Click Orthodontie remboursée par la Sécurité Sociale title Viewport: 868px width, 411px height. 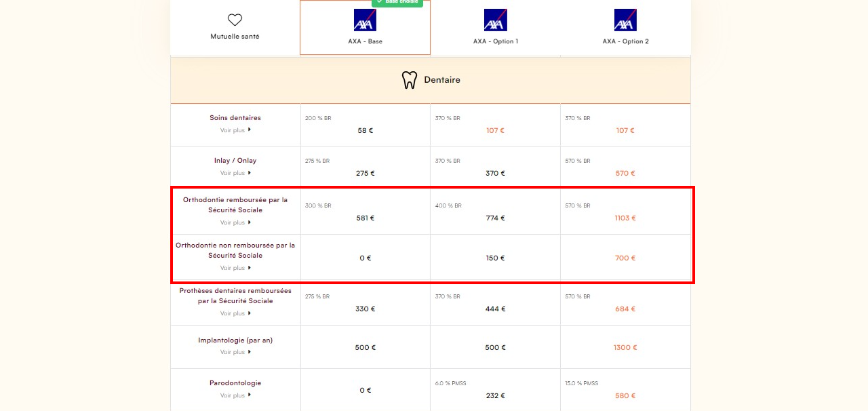[235, 205]
